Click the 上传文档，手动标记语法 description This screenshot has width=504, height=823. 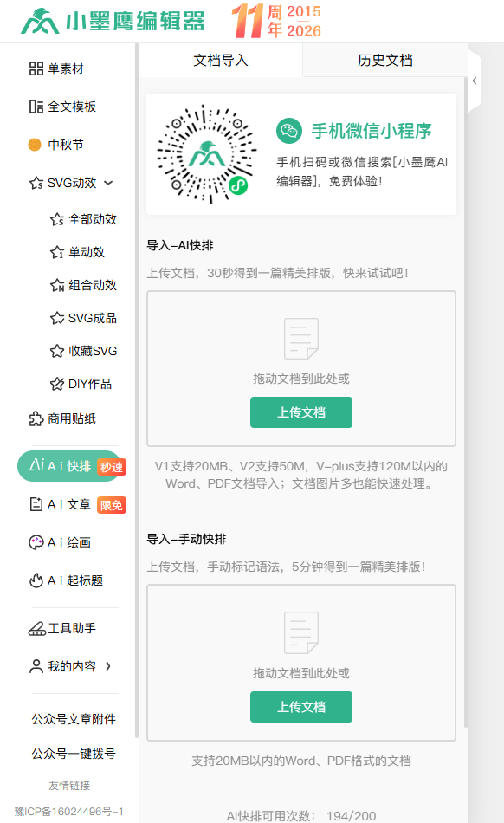[x=286, y=567]
